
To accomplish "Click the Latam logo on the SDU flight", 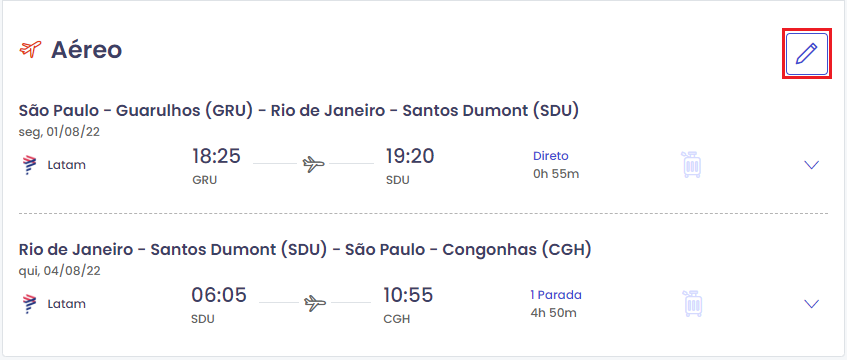I will click(30, 304).
